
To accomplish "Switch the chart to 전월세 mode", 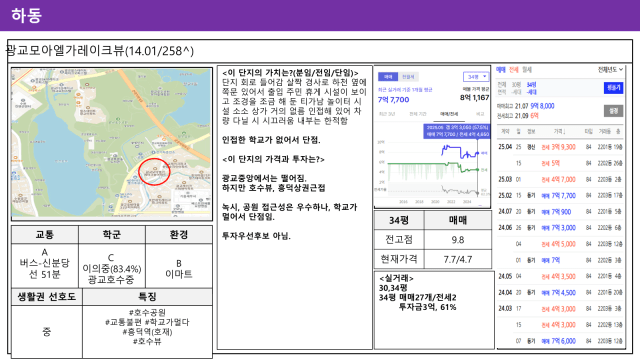I will (x=408, y=77).
